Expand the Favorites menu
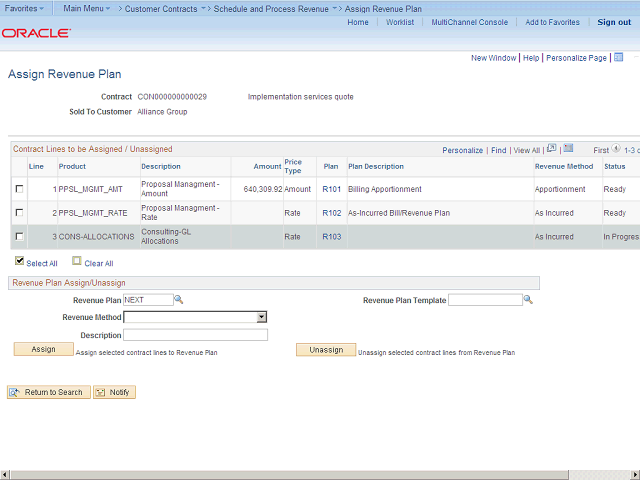 pos(24,8)
